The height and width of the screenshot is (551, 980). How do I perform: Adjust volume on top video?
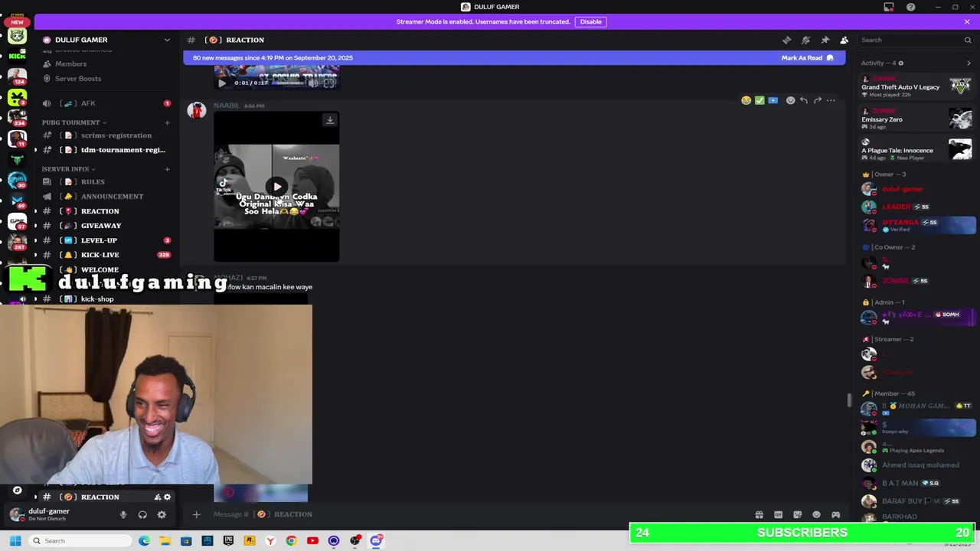tap(313, 83)
